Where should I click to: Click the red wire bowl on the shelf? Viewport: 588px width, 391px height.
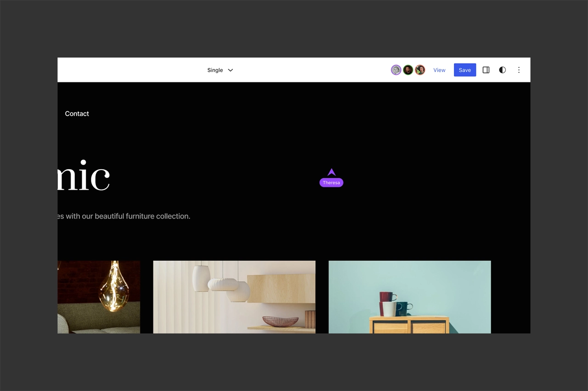tap(280, 320)
